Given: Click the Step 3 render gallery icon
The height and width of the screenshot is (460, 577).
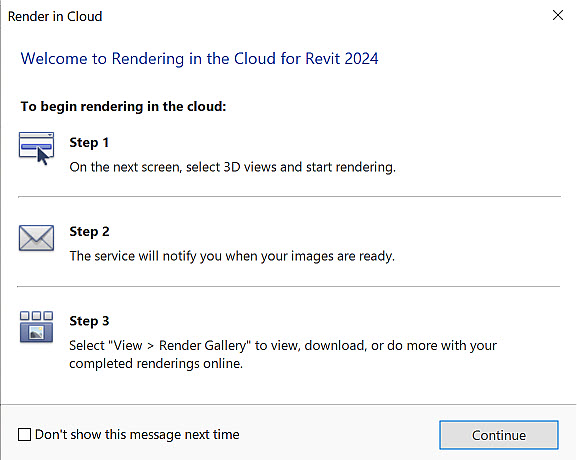Looking at the screenshot, I should [x=36, y=327].
